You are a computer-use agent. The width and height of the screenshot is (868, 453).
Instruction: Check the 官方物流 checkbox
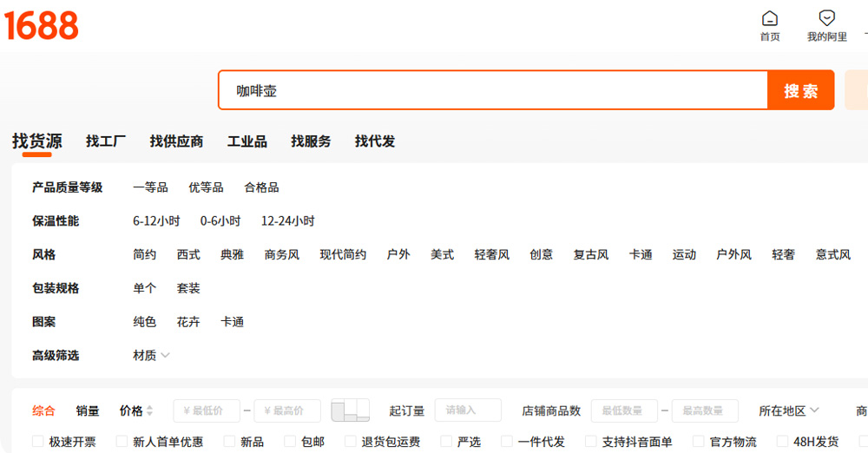point(699,442)
